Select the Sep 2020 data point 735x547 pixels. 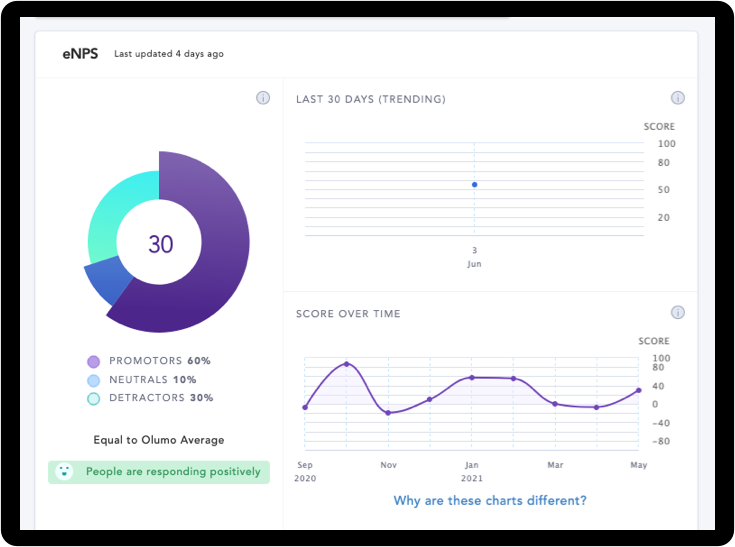pyautogui.click(x=305, y=407)
